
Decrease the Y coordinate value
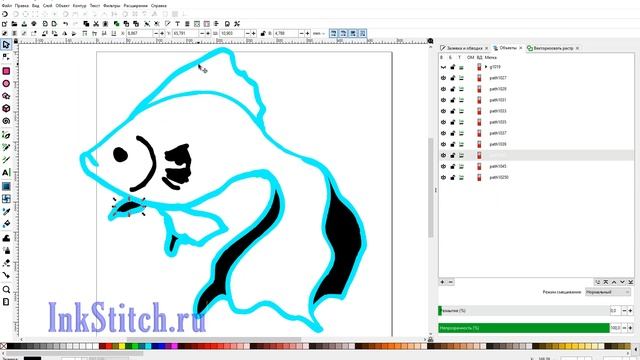click(202, 33)
